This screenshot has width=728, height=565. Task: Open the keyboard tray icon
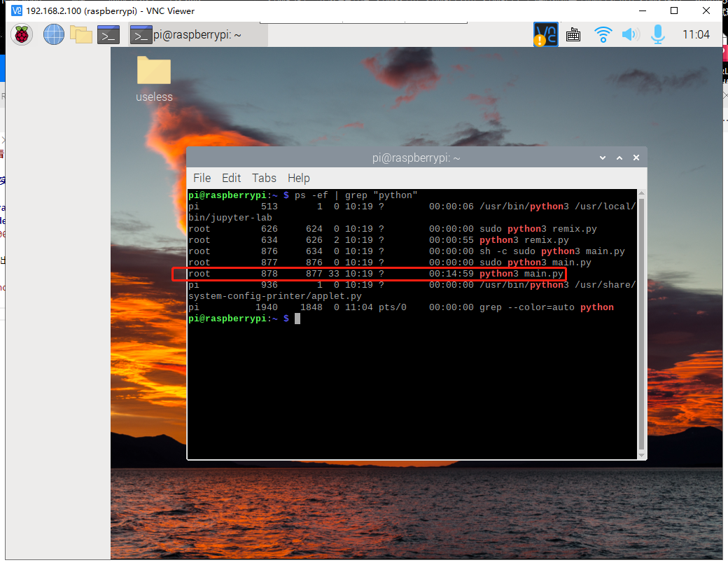pos(573,34)
